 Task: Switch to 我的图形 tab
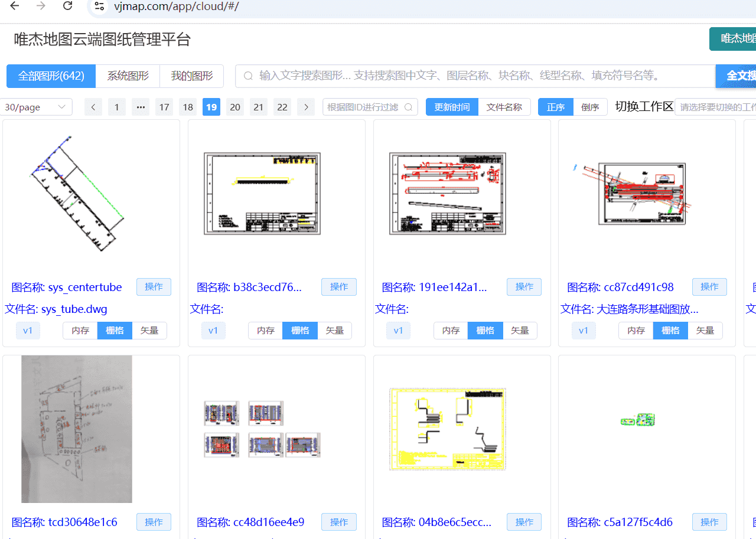[192, 76]
